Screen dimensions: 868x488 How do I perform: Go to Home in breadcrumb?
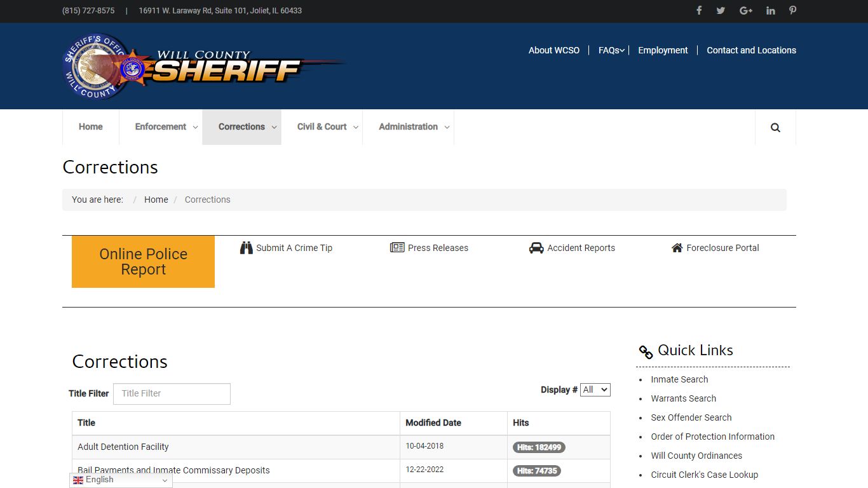pyautogui.click(x=156, y=200)
